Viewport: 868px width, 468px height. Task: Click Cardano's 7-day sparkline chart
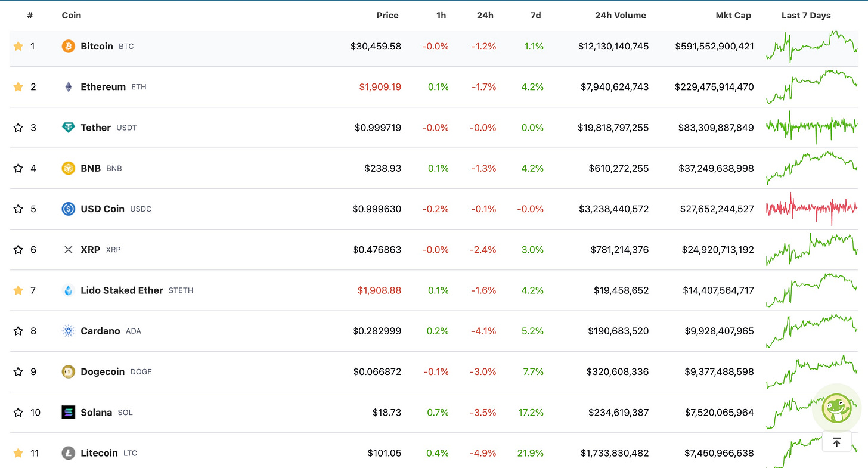coord(811,331)
